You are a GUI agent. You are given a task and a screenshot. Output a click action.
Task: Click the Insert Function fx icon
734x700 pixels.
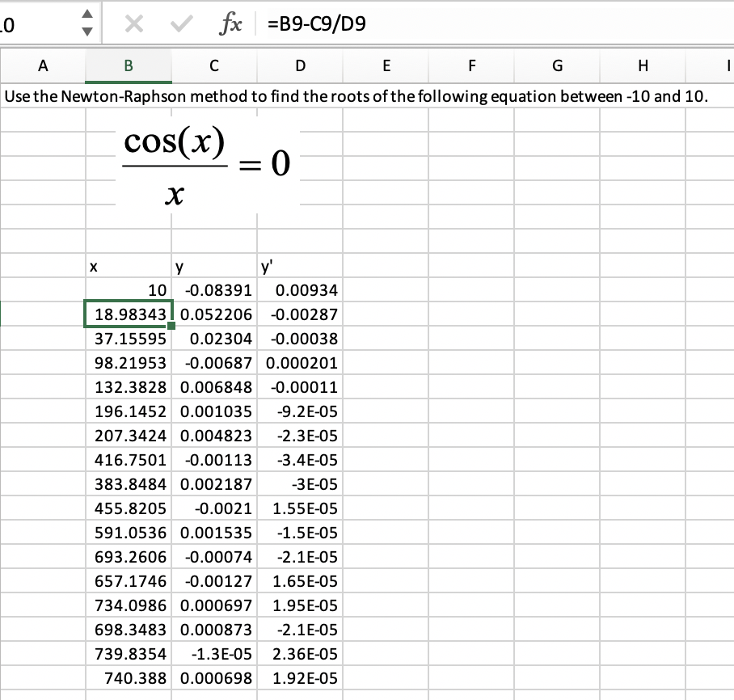point(231,24)
